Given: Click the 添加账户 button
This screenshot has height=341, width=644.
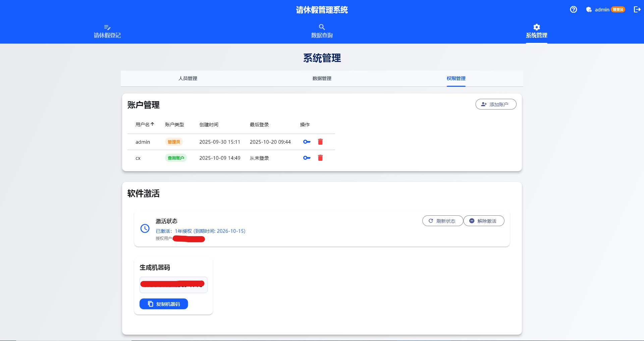Looking at the screenshot, I should (496, 104).
